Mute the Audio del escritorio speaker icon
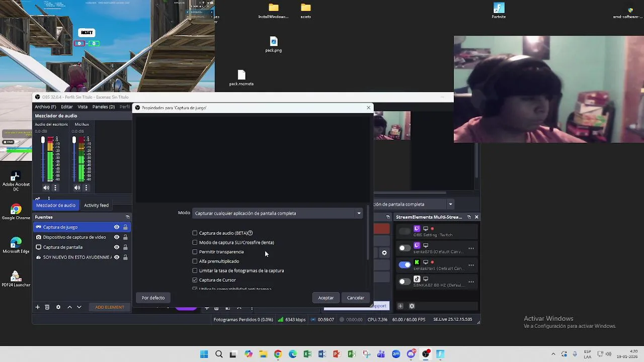 46,188
